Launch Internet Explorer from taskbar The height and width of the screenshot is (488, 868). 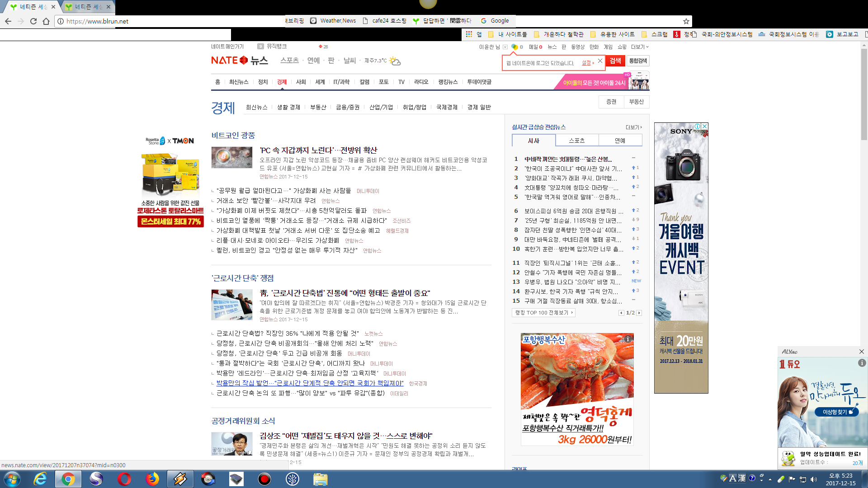point(40,479)
